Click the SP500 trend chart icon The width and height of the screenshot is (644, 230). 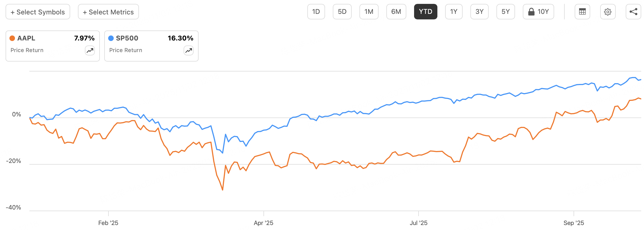pyautogui.click(x=189, y=50)
